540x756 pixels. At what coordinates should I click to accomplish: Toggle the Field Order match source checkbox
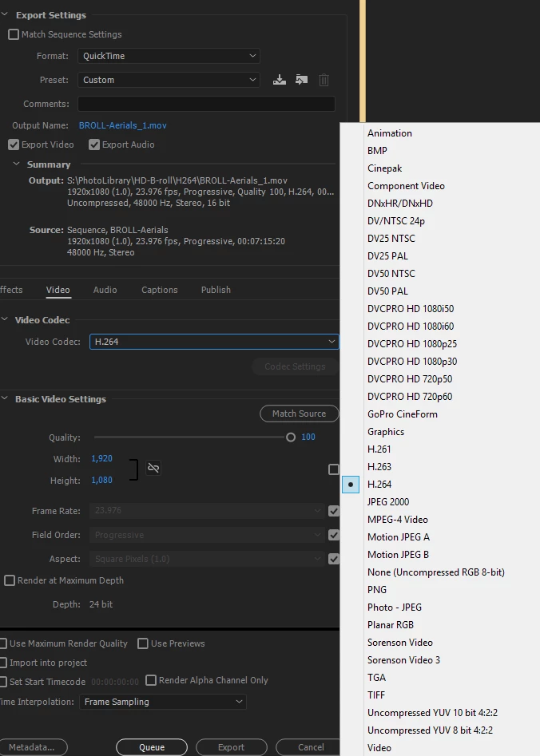coord(333,535)
